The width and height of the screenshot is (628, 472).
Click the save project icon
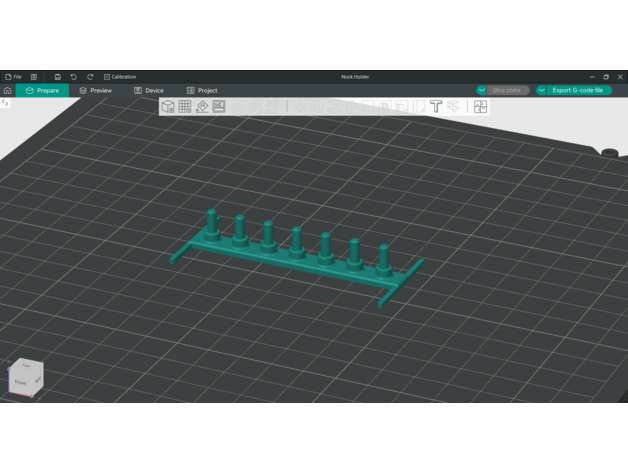click(x=58, y=77)
